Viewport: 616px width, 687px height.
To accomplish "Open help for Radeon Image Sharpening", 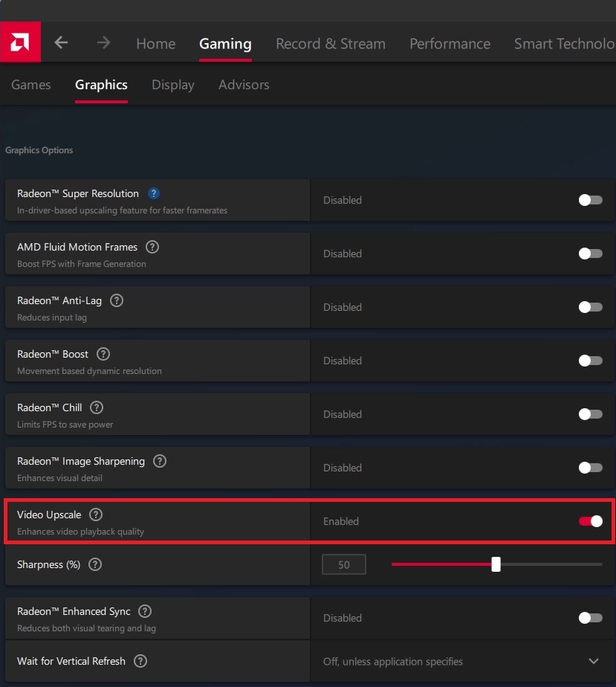I will [160, 461].
